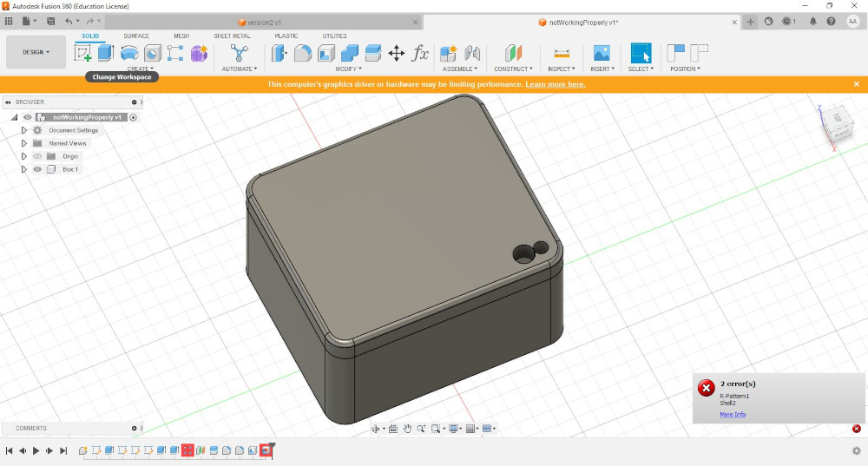
Task: Select the Offset Plane construct icon
Action: (x=513, y=53)
